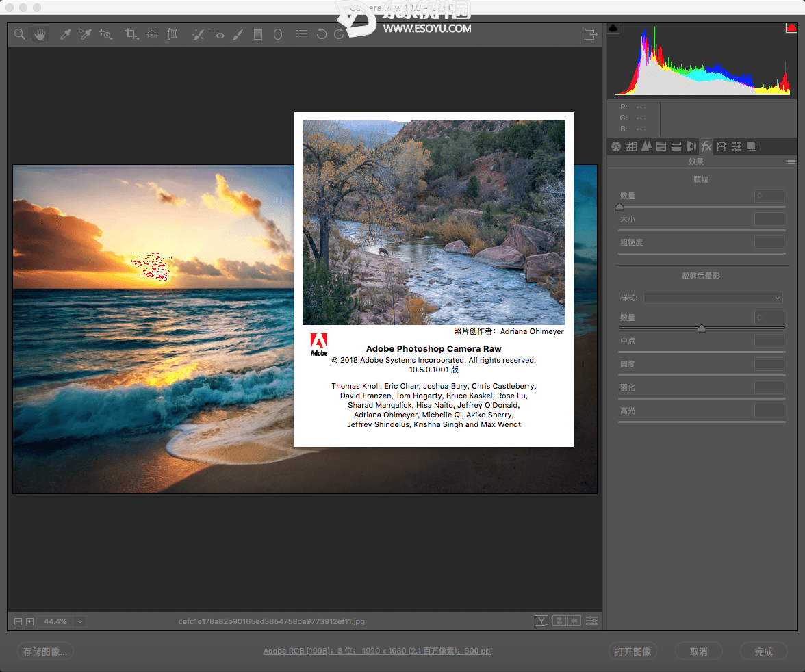
Task: Switch to the Basic panel tab
Action: click(616, 147)
